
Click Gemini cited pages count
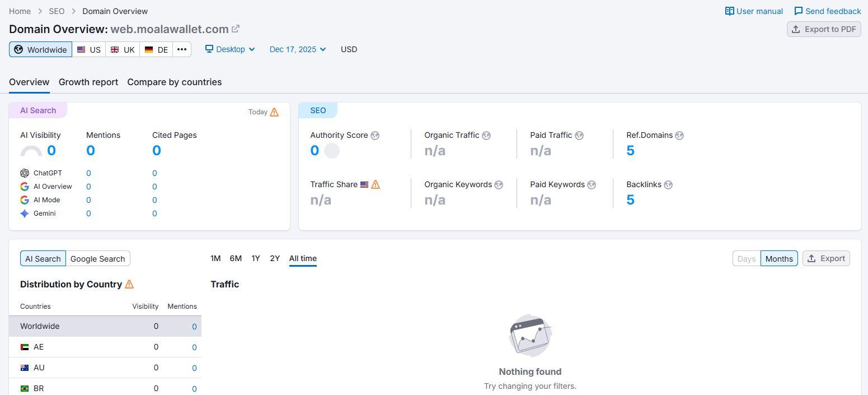(x=154, y=213)
